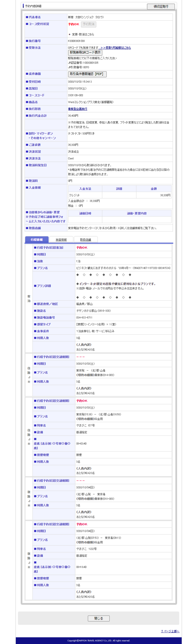Expand the 変更・取消はこちら plus section
This screenshot has height=644, width=194.
tap(82, 34)
